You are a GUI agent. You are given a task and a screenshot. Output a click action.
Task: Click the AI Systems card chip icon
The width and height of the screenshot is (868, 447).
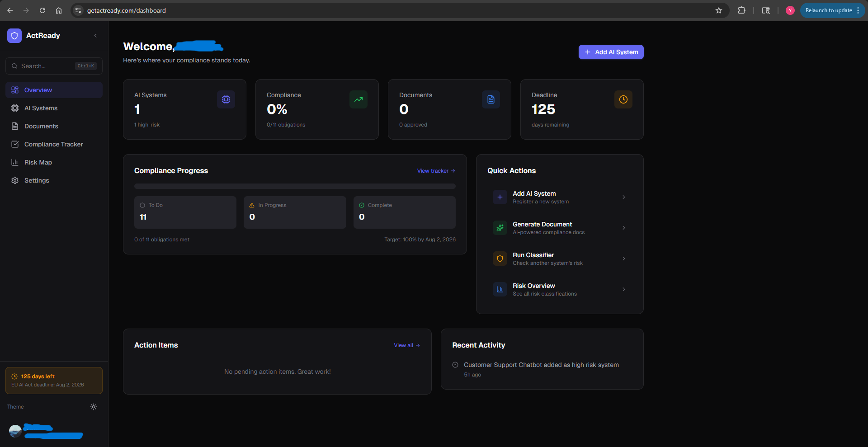pyautogui.click(x=226, y=99)
